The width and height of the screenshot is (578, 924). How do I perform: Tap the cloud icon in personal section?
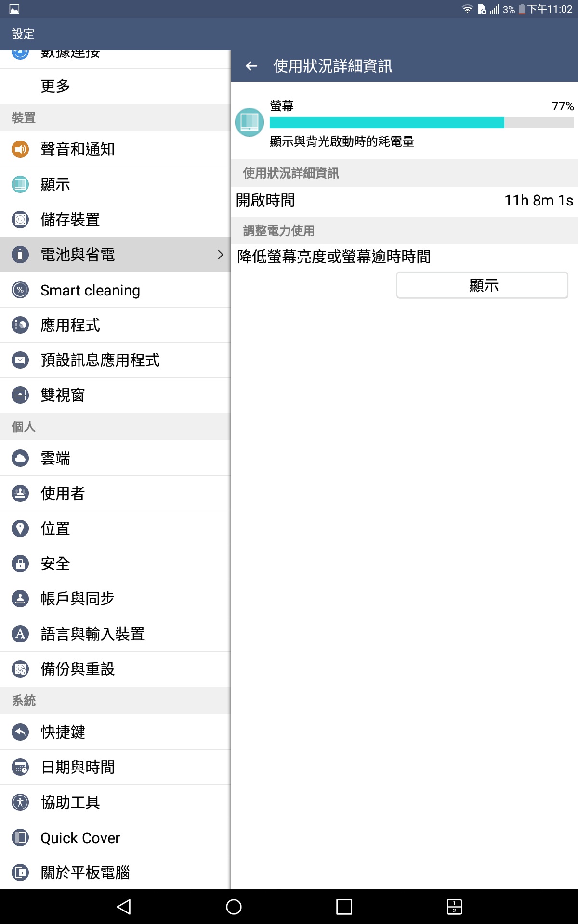[20, 458]
